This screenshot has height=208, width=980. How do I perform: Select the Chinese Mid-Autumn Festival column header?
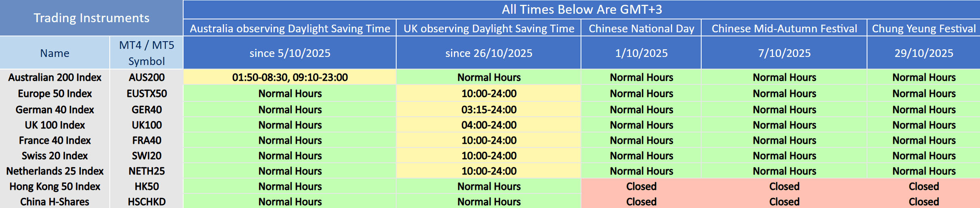(x=784, y=28)
